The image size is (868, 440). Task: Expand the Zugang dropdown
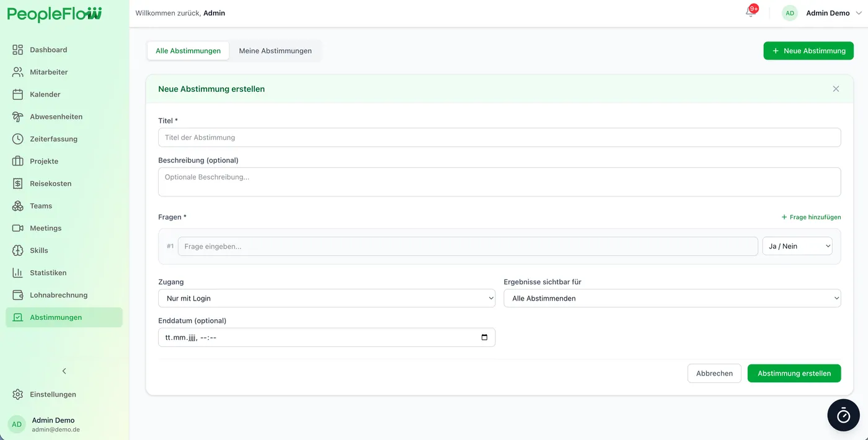pyautogui.click(x=327, y=298)
